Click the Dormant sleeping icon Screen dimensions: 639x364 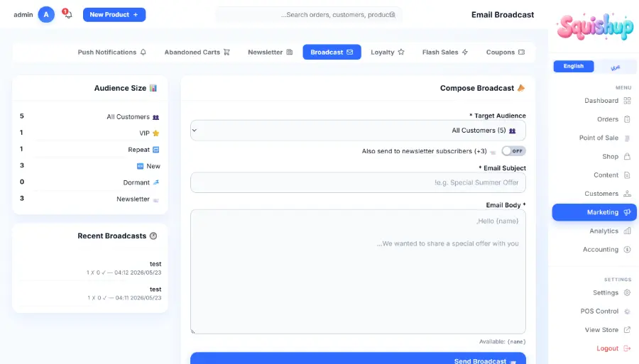point(155,182)
